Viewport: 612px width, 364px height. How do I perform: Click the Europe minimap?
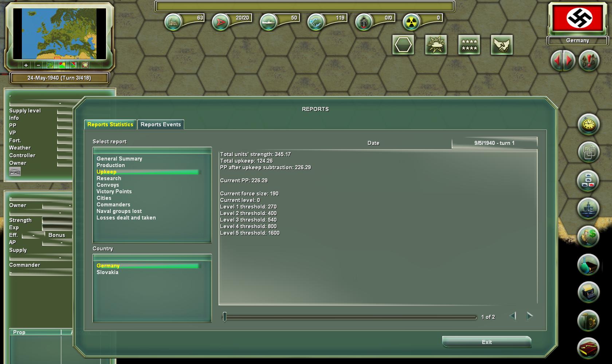pyautogui.click(x=59, y=34)
